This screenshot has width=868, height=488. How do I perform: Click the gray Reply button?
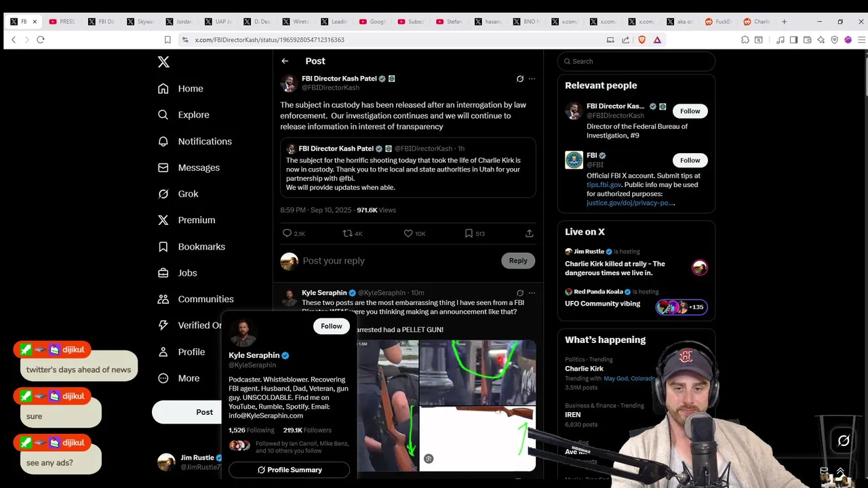(x=518, y=260)
